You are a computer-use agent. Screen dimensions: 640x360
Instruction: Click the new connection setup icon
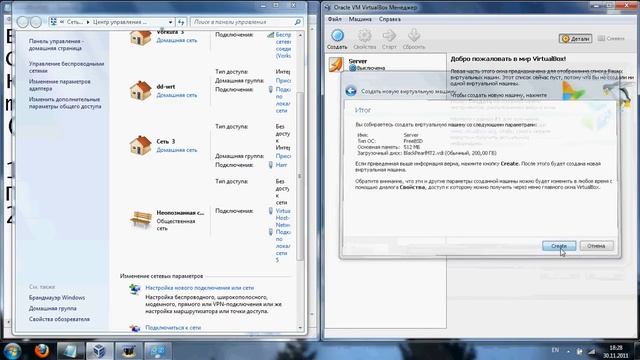pos(135,289)
